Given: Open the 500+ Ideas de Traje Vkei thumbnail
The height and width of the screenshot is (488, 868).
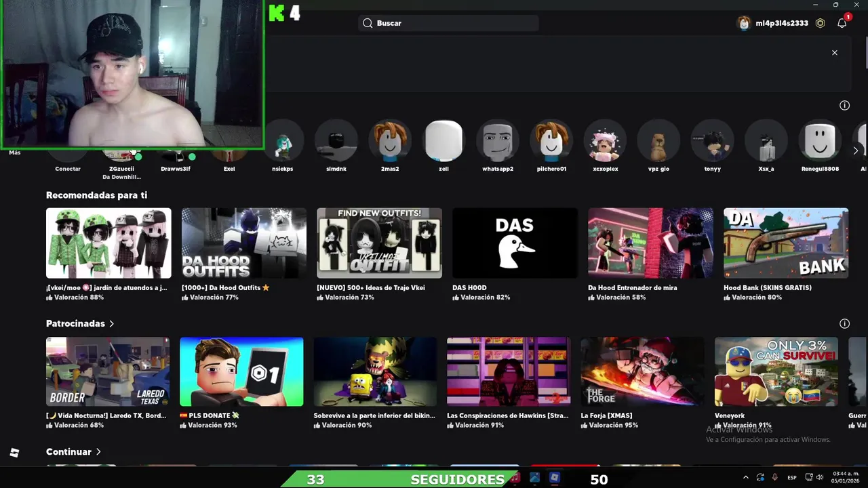Looking at the screenshot, I should tap(380, 243).
